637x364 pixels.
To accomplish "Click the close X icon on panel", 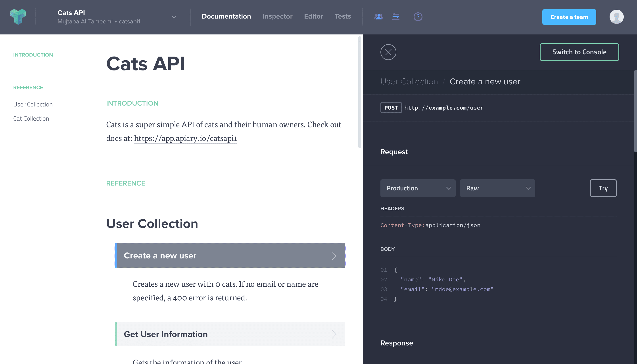I will (388, 52).
